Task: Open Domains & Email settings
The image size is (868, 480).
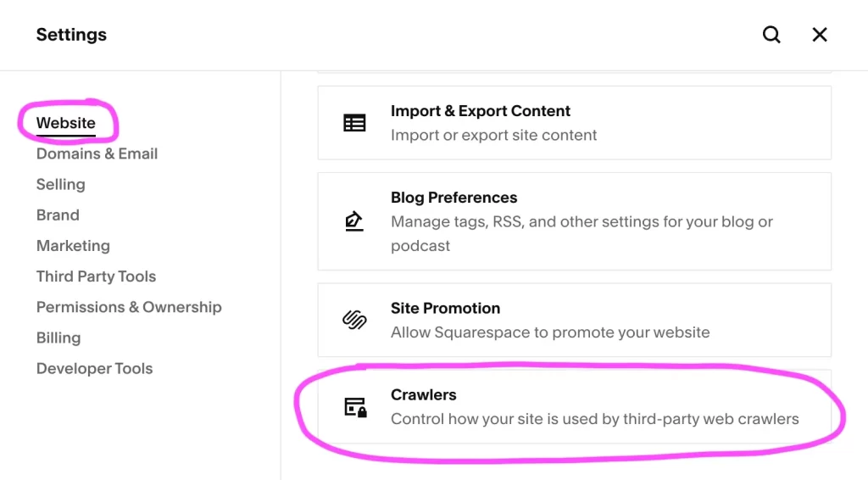Action: click(97, 153)
